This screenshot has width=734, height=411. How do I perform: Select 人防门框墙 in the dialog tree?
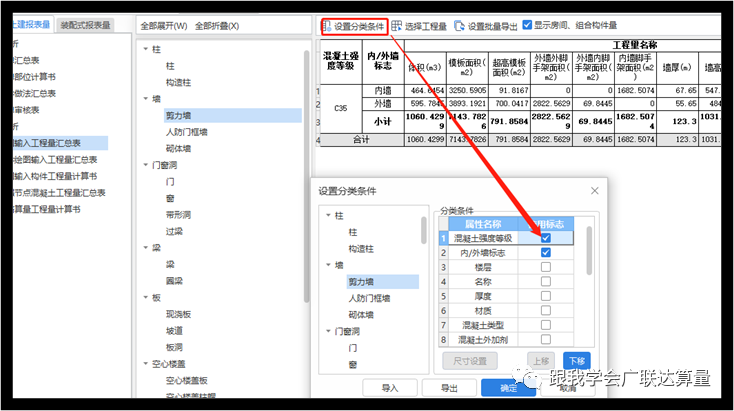pyautogui.click(x=369, y=298)
